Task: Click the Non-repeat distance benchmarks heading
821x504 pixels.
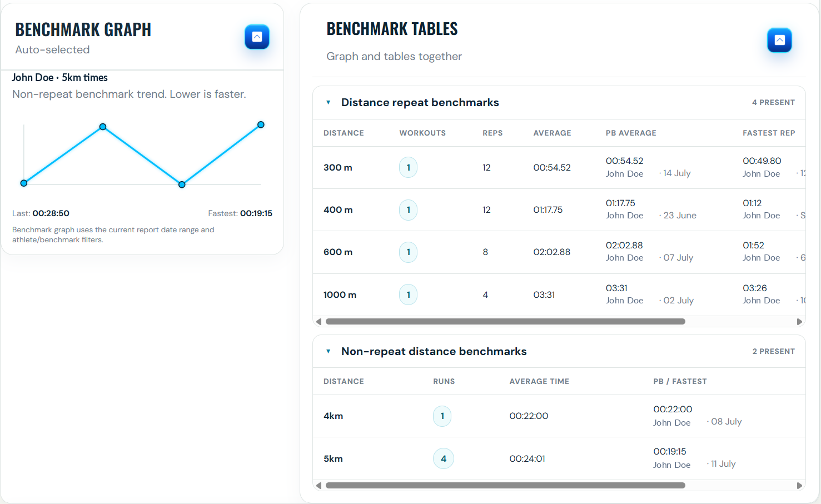Action: (434, 351)
